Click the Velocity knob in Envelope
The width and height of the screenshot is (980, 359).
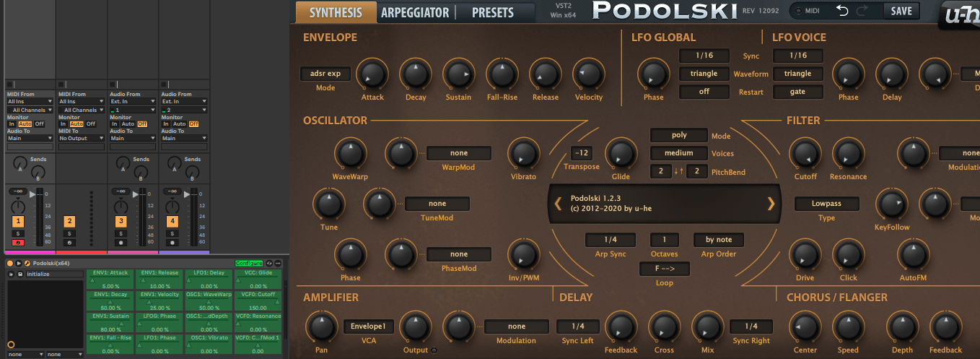click(588, 74)
